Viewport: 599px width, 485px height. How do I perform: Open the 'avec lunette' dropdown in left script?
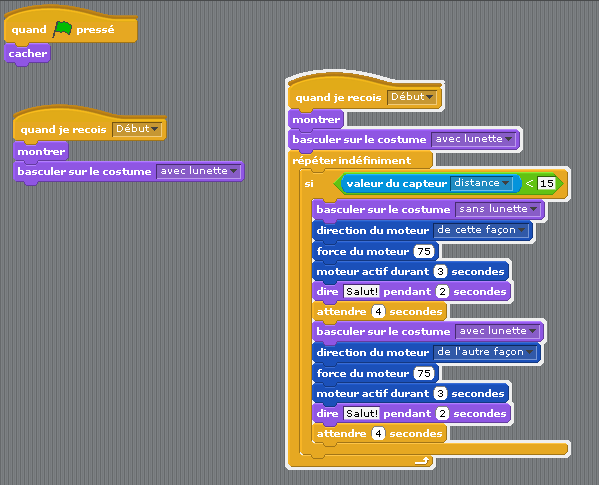[199, 171]
